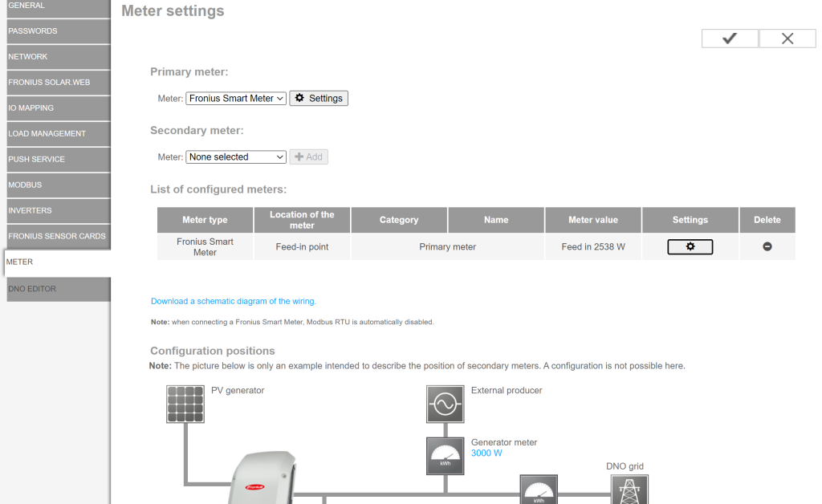Click the Settings column header
This screenshot has height=504, width=822.
690,220
